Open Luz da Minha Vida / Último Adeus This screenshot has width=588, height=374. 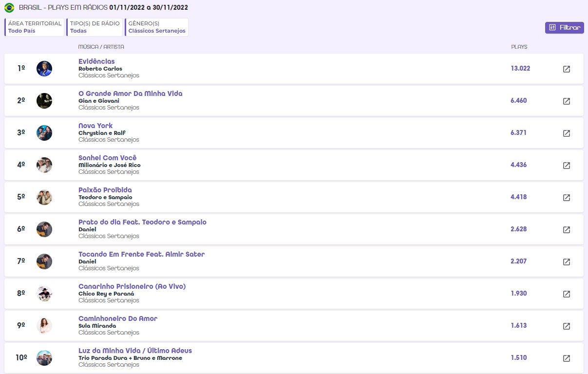[135, 351]
